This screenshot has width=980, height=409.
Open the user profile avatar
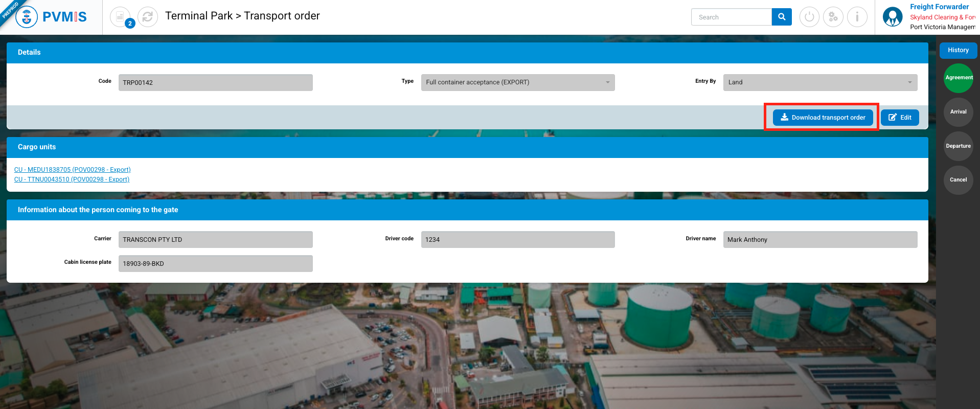(893, 17)
